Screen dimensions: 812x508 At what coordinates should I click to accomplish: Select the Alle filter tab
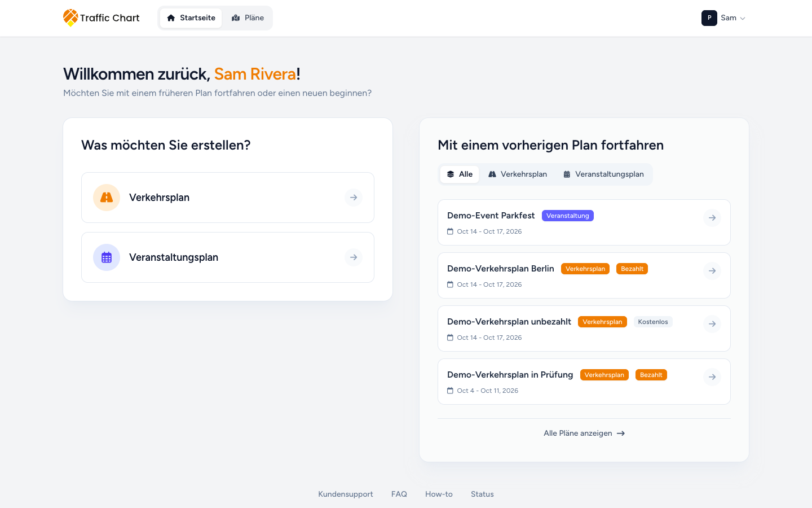[x=460, y=174]
